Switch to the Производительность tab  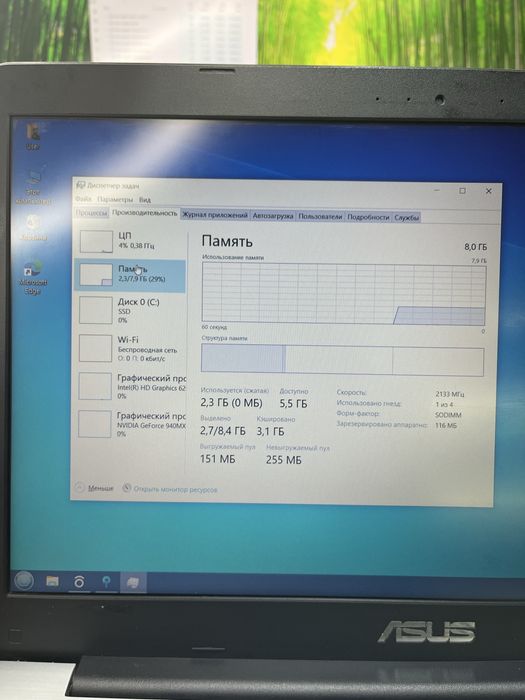145,213
